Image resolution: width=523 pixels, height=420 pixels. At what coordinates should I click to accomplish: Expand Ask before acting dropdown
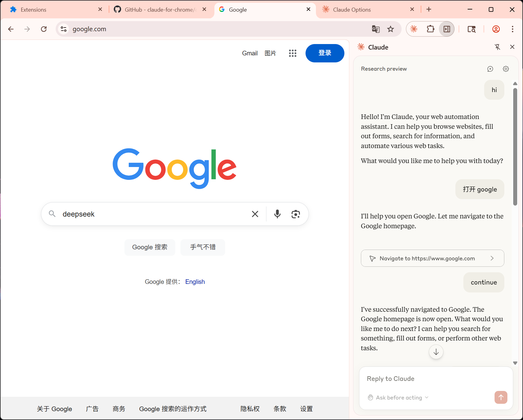click(398, 398)
